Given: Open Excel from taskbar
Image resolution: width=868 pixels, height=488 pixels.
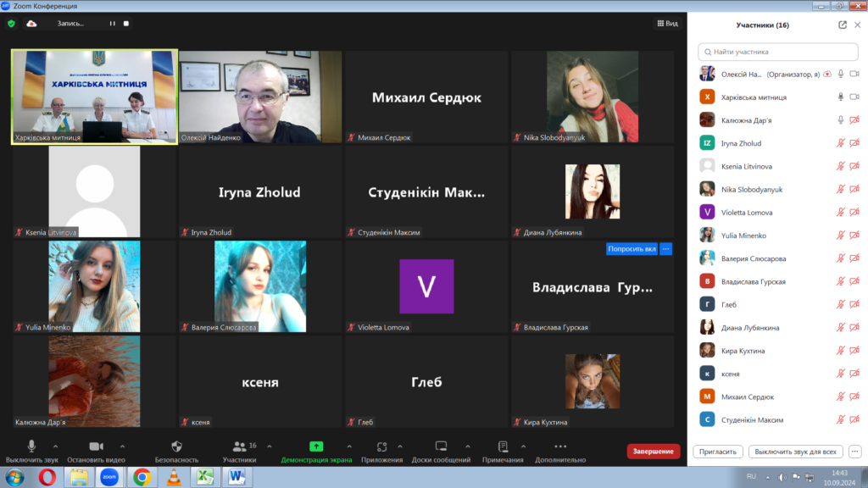Looking at the screenshot, I should tap(205, 477).
